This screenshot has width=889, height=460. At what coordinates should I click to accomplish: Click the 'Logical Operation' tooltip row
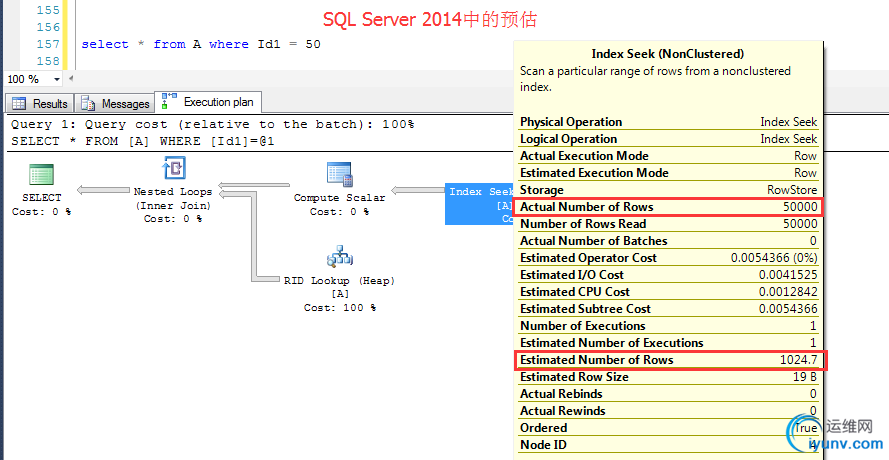point(669,139)
